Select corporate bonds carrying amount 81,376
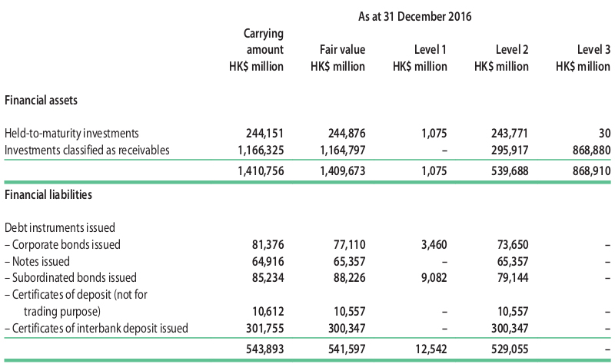Viewport: 615px width, 364px height. 268,245
